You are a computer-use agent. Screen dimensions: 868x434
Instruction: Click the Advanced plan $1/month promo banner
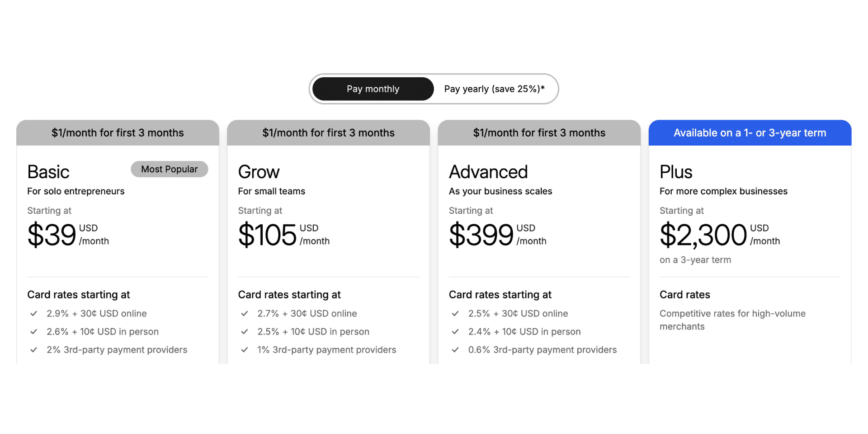539,133
